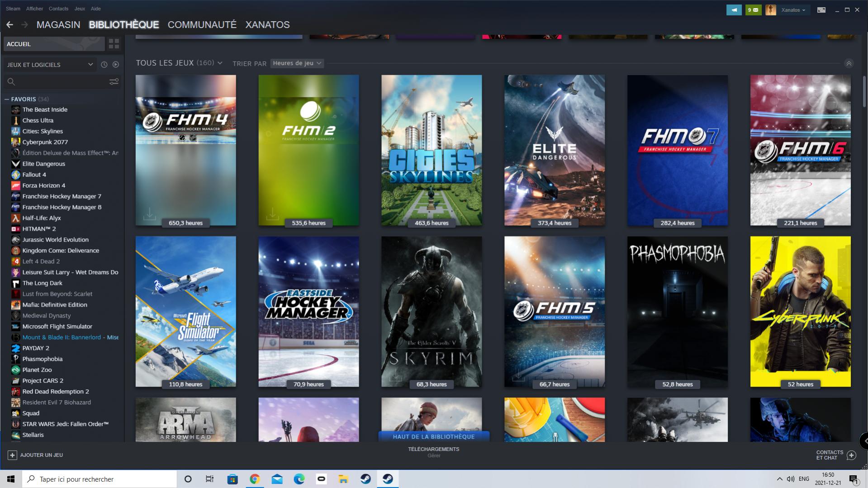Select Phasmophobia game cover
The width and height of the screenshot is (868, 488).
[678, 312]
